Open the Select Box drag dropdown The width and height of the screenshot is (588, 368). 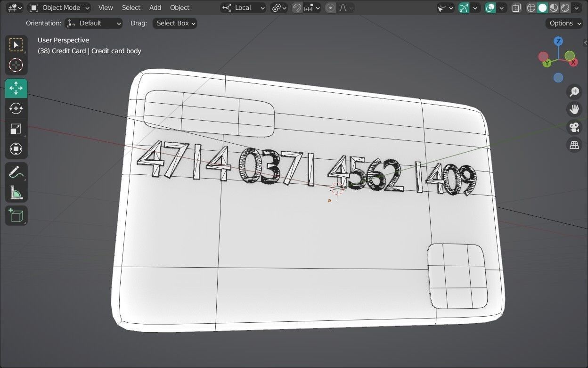click(x=175, y=23)
